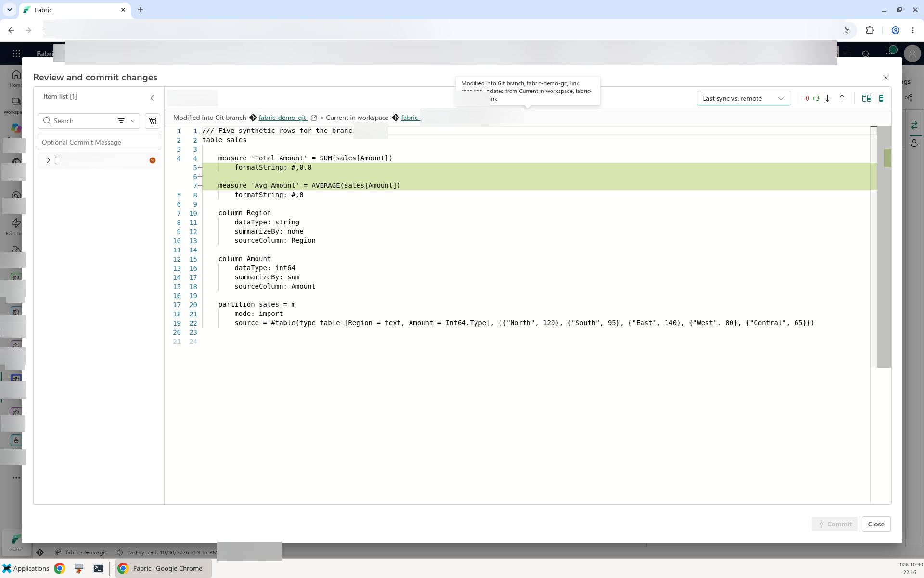Screen dimensions: 924x578
Task: Open Copilot in Fabric sidebar
Action: 16,129
